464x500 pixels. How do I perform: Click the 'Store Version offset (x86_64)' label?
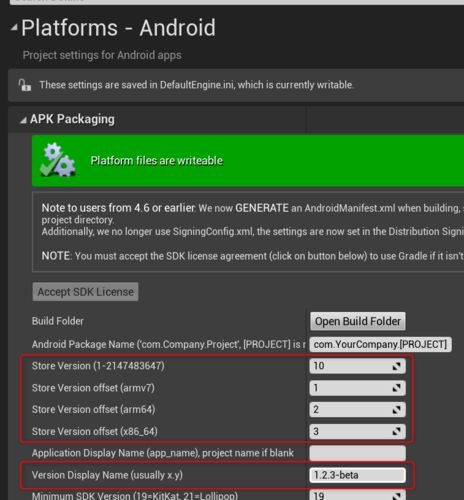pos(95,432)
